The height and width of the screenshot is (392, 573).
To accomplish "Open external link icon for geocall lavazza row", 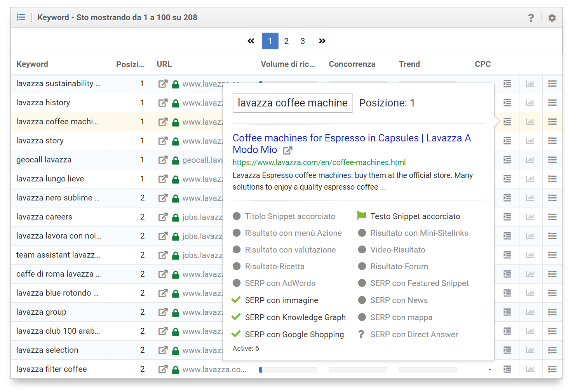I will click(163, 160).
